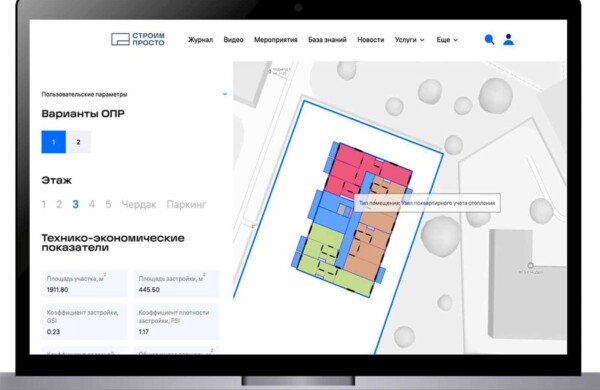Viewport: 600px width, 390px height.
Task: Open the Мероприятия page
Action: [276, 40]
